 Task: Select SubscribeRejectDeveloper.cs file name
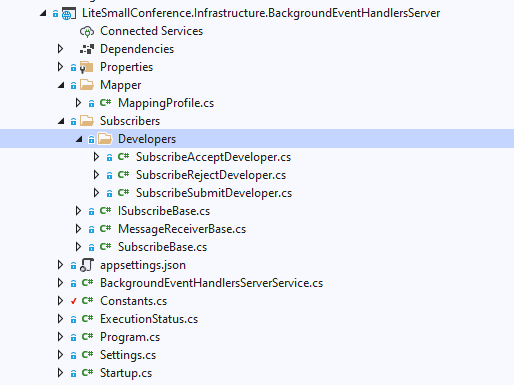211,175
